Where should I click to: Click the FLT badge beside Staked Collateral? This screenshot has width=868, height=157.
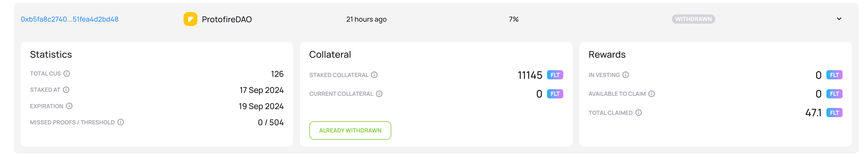[555, 75]
